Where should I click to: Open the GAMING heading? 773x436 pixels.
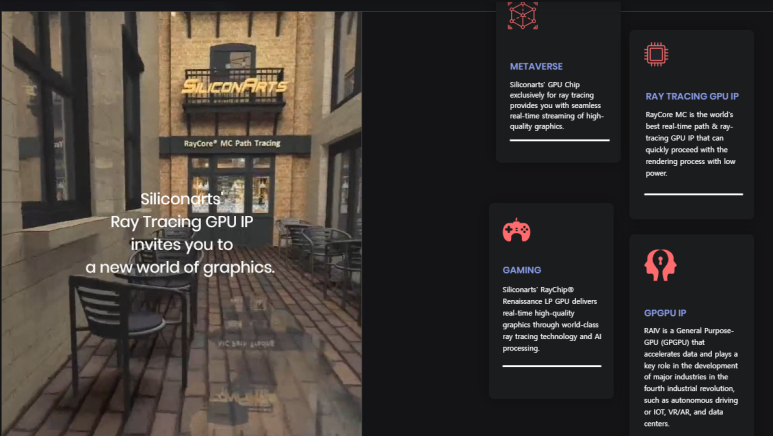[x=522, y=270]
